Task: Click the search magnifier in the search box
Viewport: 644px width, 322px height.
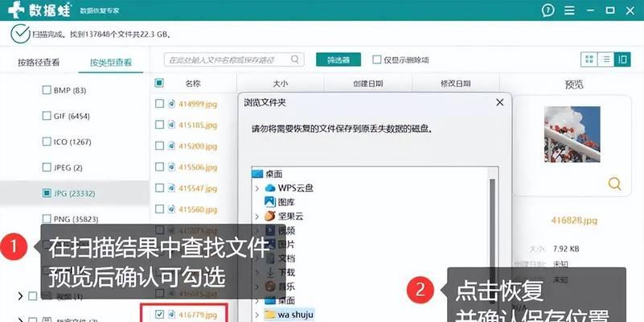Action: tap(295, 60)
